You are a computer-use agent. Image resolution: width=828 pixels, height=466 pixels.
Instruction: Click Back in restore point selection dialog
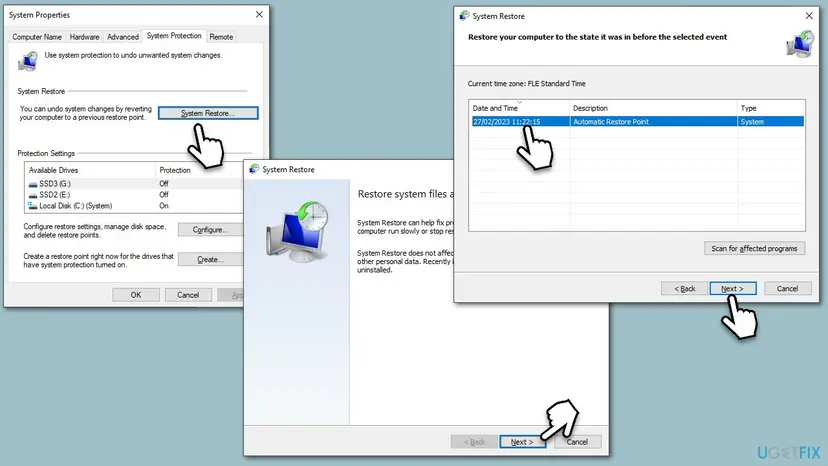[684, 288]
